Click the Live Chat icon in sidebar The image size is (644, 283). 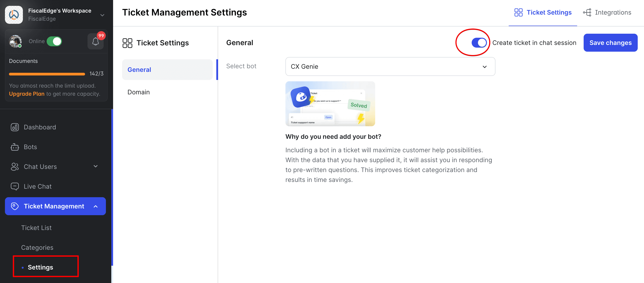[x=14, y=186]
